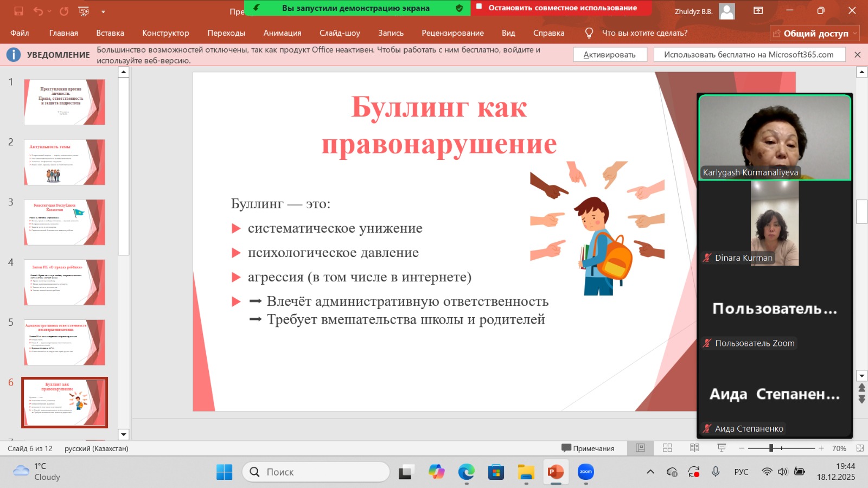868x488 pixels.
Task: Start slideshow from beginning in quick access toolbar
Action: [84, 11]
